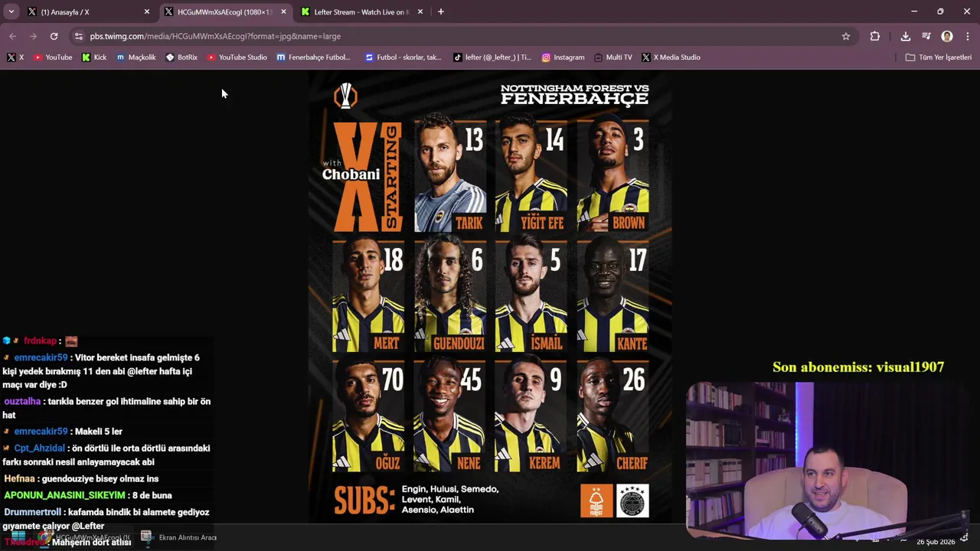Open the Chrome profile avatar
The image size is (980, 551).
(947, 36)
